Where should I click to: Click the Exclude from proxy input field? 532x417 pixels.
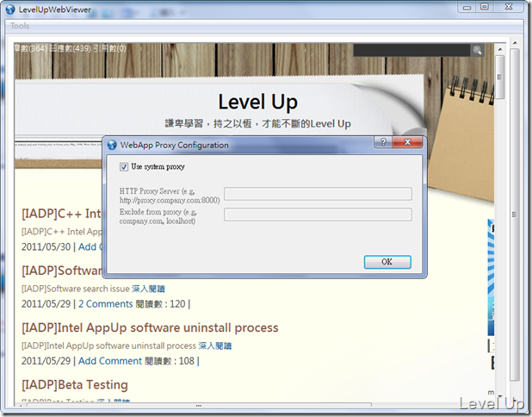pos(318,215)
